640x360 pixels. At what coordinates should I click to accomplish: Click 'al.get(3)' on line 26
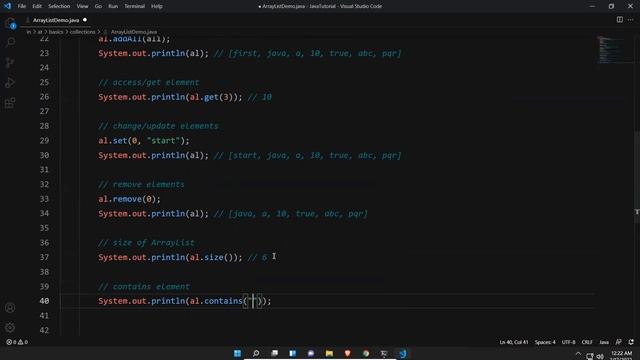pos(211,97)
